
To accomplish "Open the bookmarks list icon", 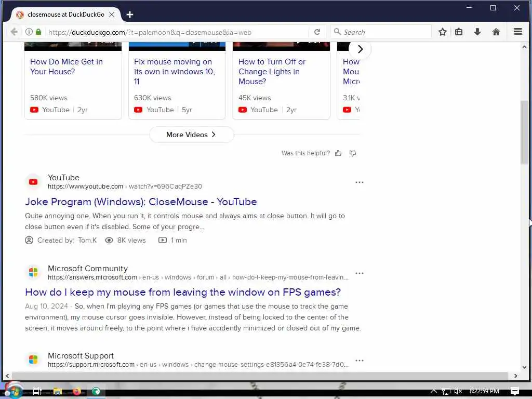I will [x=459, y=32].
